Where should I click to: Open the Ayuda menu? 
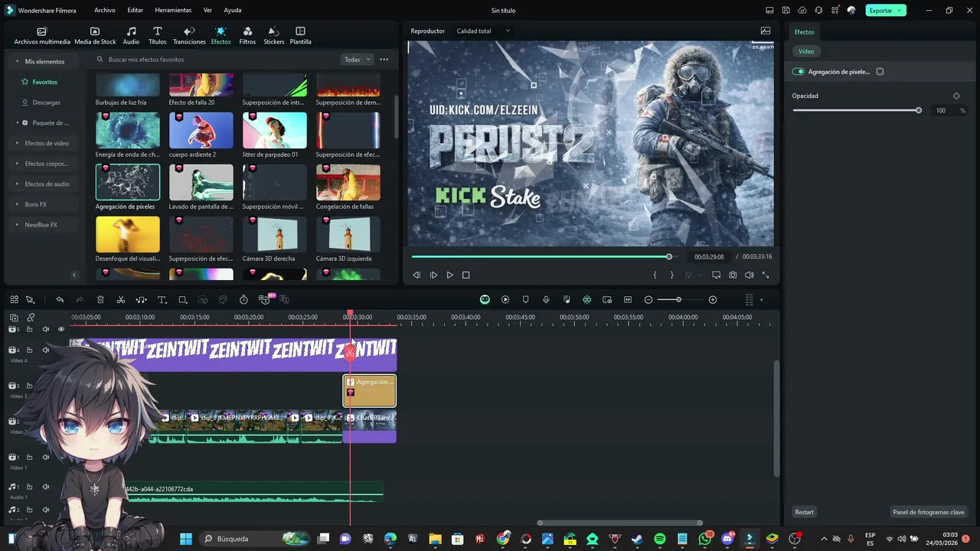click(x=233, y=10)
